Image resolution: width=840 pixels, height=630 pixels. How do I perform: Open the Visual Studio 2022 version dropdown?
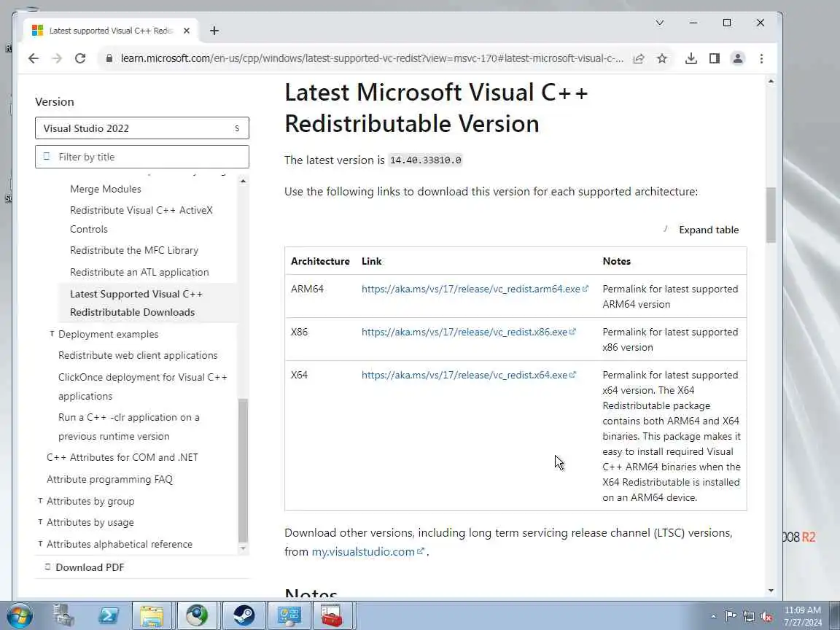pyautogui.click(x=142, y=128)
